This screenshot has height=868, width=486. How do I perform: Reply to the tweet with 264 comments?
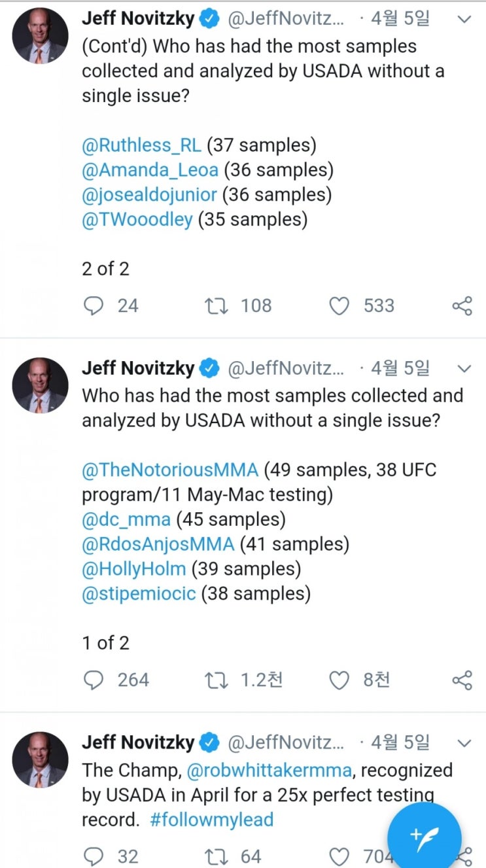pos(94,680)
